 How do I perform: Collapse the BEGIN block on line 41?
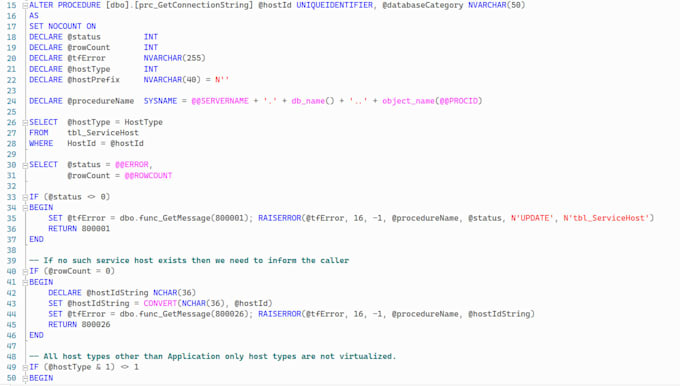[25, 282]
